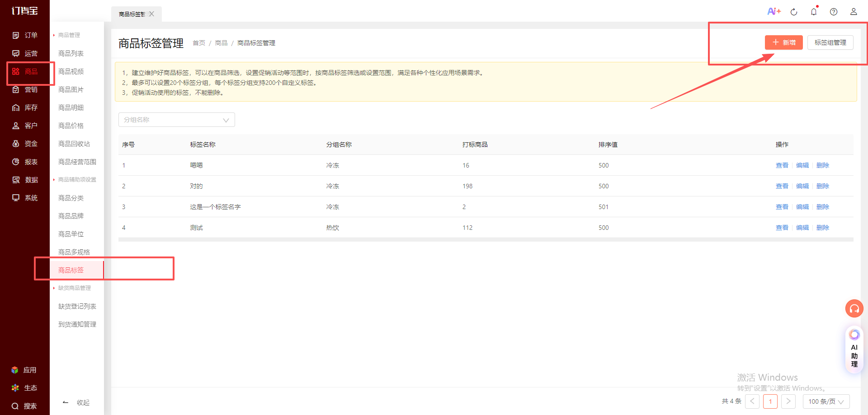
Task: Open 搜索 at sidebar bottom
Action: coord(24,406)
